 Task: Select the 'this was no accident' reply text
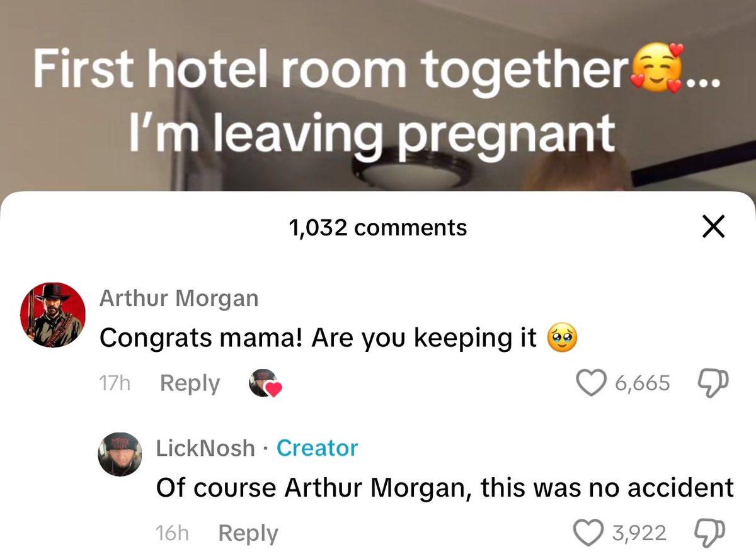point(607,488)
